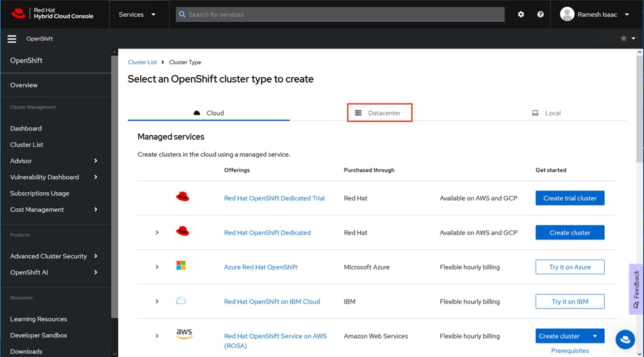The width and height of the screenshot is (644, 357).
Task: Switch to the Datacenter tab
Action: click(x=380, y=113)
